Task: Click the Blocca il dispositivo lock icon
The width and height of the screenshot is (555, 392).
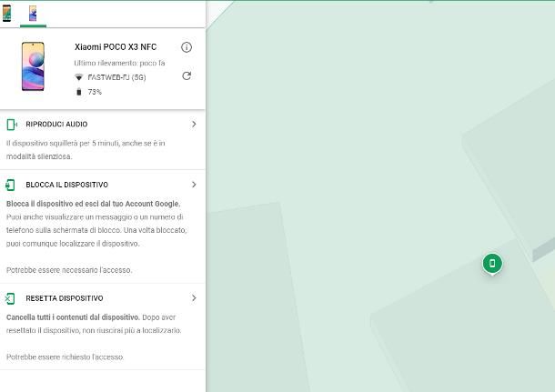Action: tap(10, 185)
